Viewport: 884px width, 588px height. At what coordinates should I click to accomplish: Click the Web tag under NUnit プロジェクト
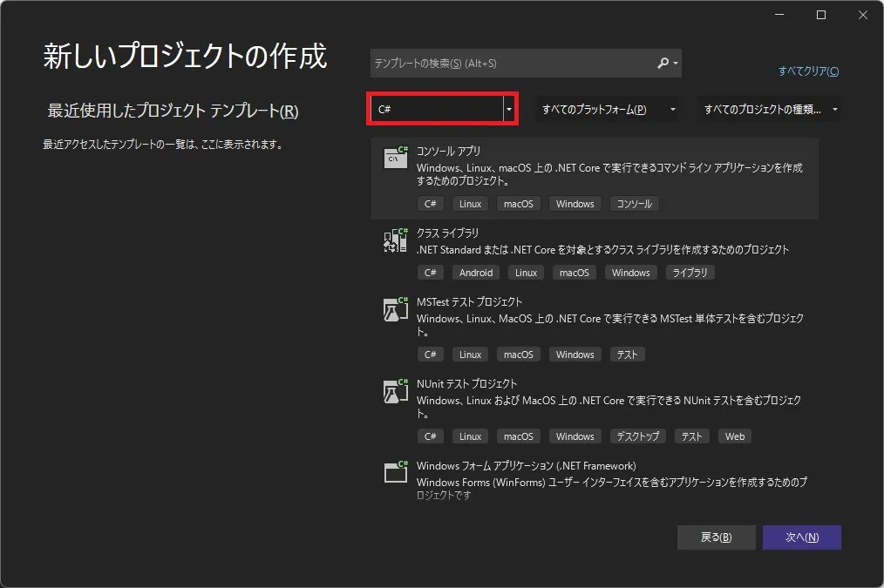point(734,436)
